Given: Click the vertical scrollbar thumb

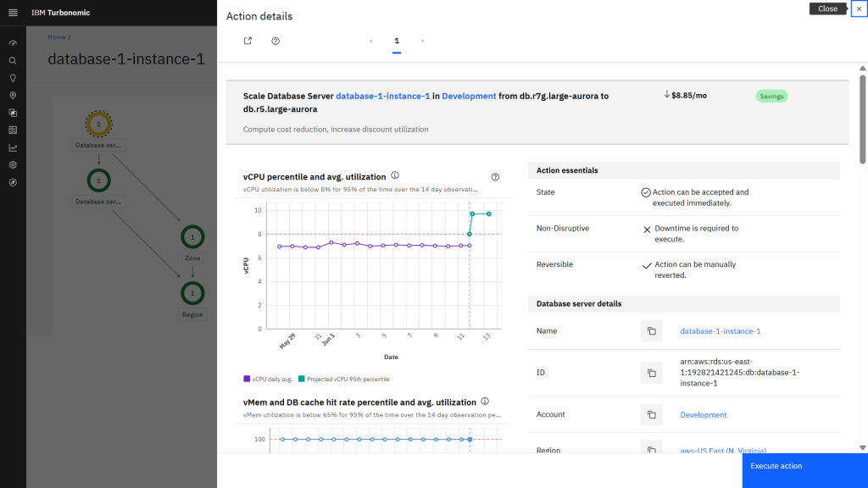Looking at the screenshot, I should pos(862,119).
